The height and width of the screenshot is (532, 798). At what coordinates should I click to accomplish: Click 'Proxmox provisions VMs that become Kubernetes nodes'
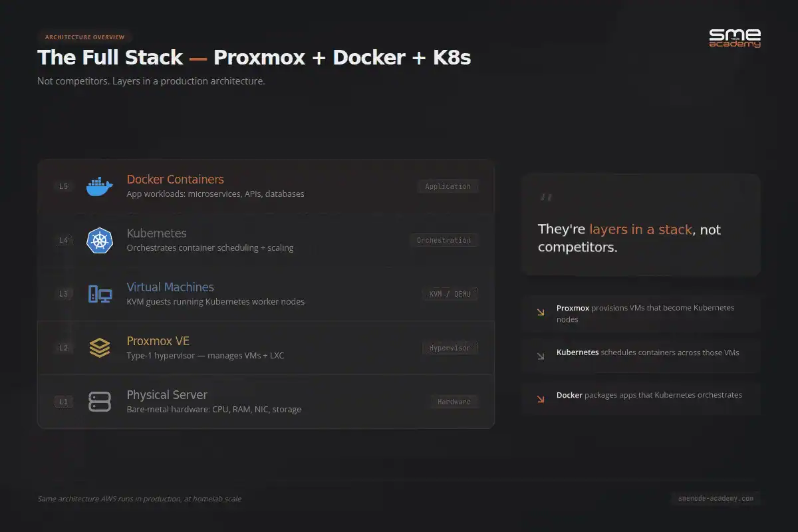coord(645,313)
